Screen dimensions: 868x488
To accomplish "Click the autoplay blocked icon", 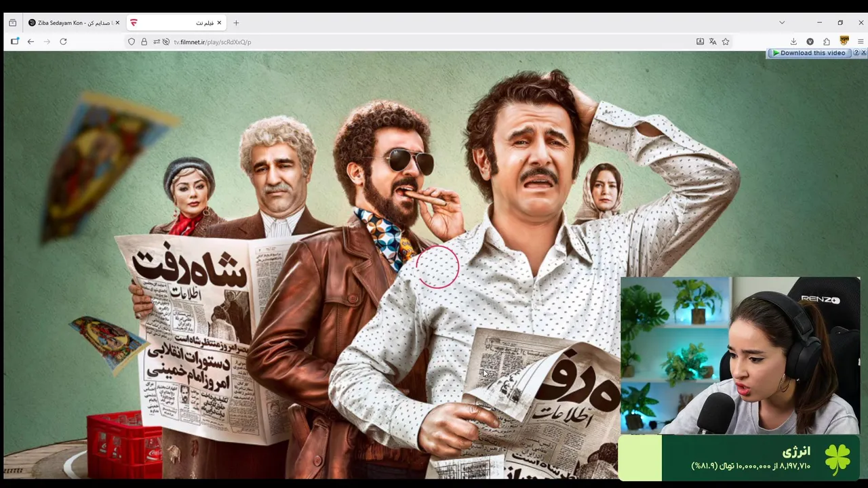I will (165, 41).
